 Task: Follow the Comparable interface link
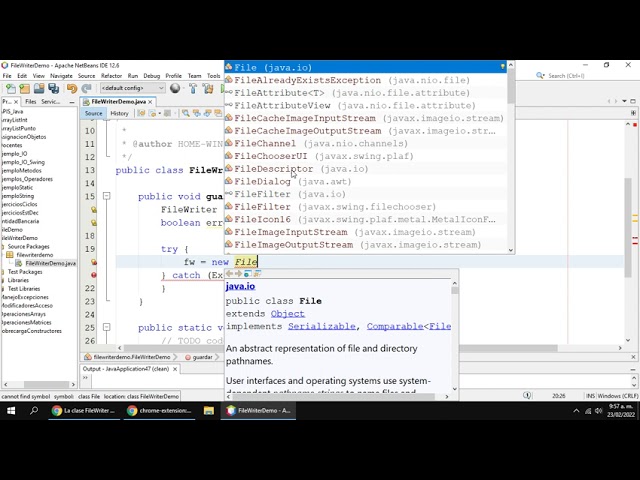click(x=395, y=327)
